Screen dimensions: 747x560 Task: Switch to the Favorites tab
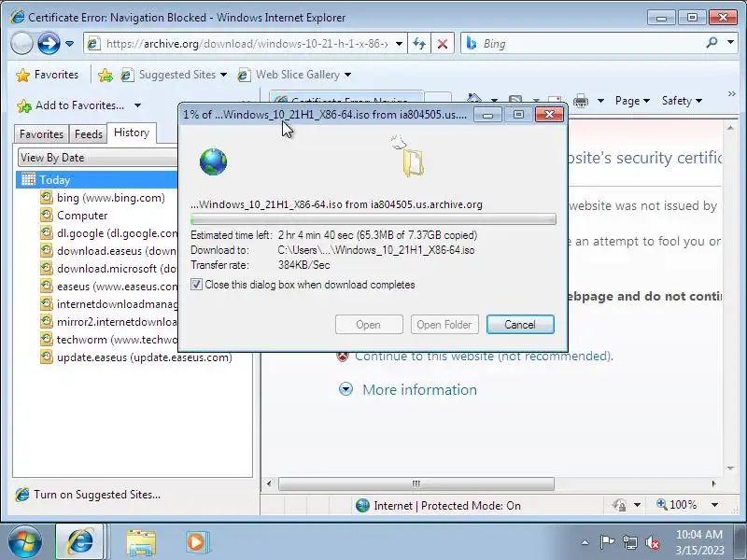[41, 134]
